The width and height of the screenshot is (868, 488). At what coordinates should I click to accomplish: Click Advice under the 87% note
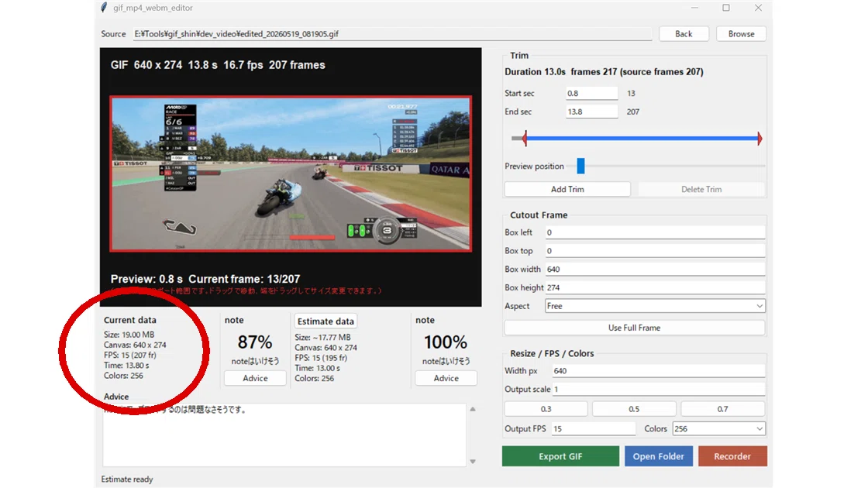coord(255,379)
